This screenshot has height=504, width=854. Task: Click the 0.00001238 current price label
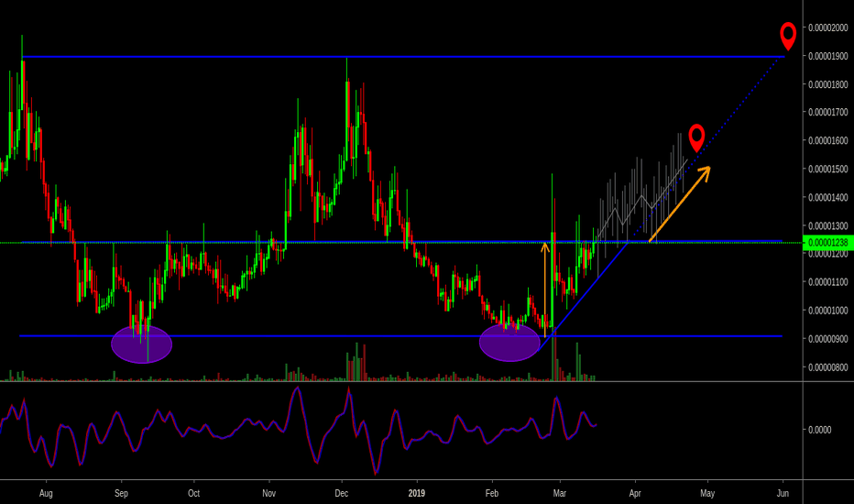827,243
